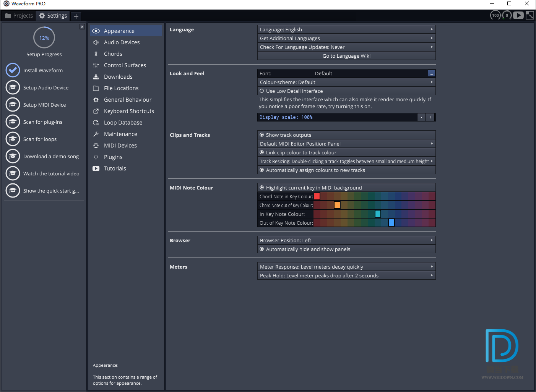
Task: Click the Plugins plug icon
Action: coord(96,157)
